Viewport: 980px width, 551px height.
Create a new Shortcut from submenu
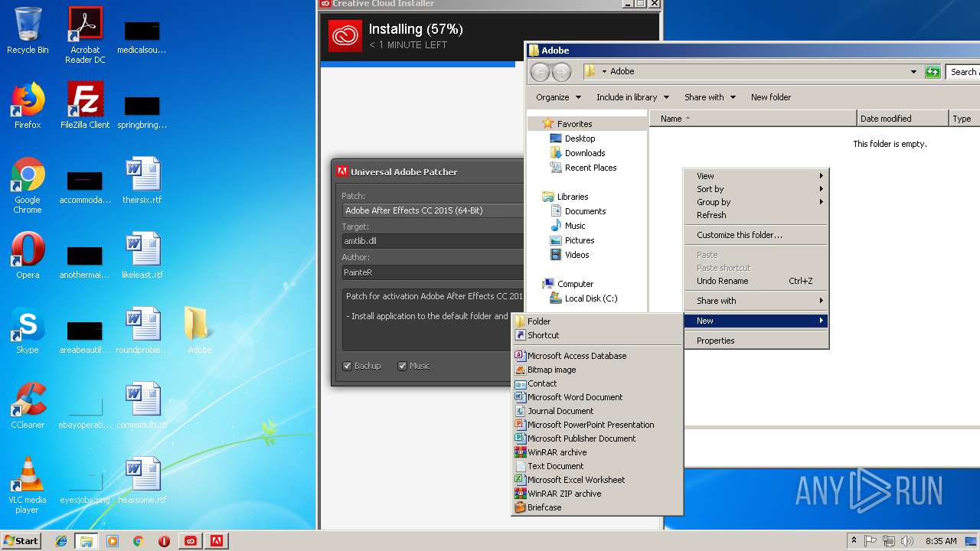[597, 335]
